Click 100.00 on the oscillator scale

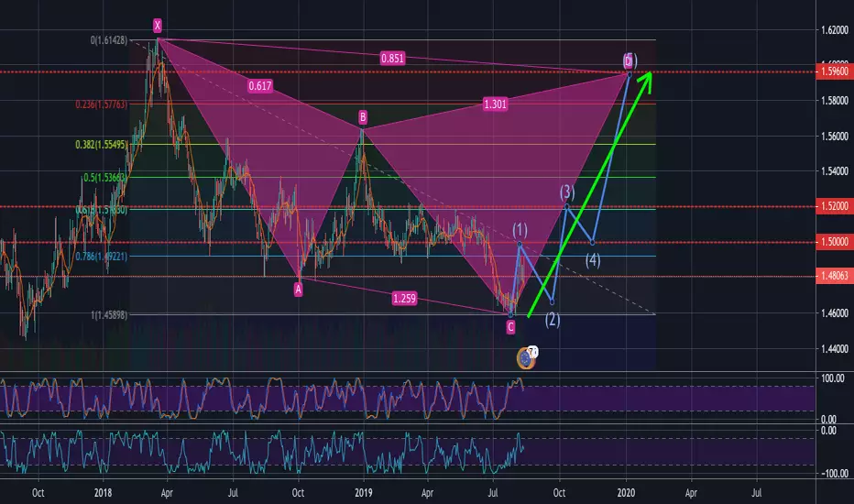pyautogui.click(x=832, y=378)
